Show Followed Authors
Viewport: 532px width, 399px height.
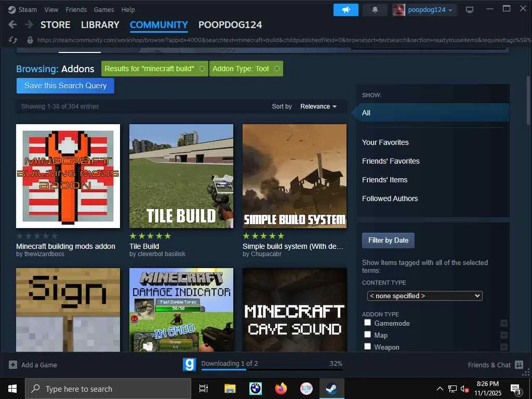pos(390,198)
